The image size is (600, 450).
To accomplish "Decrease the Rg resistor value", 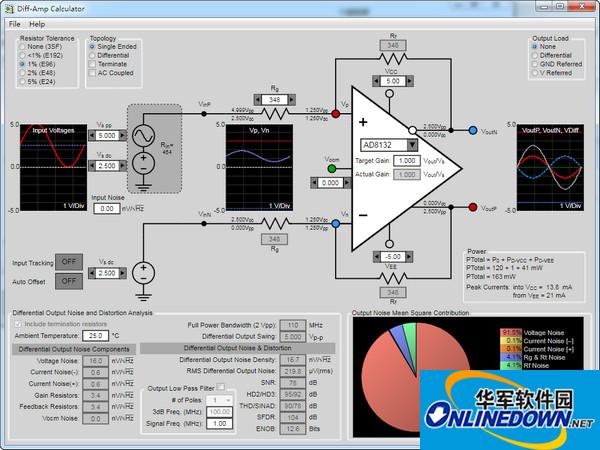I will tap(258, 100).
